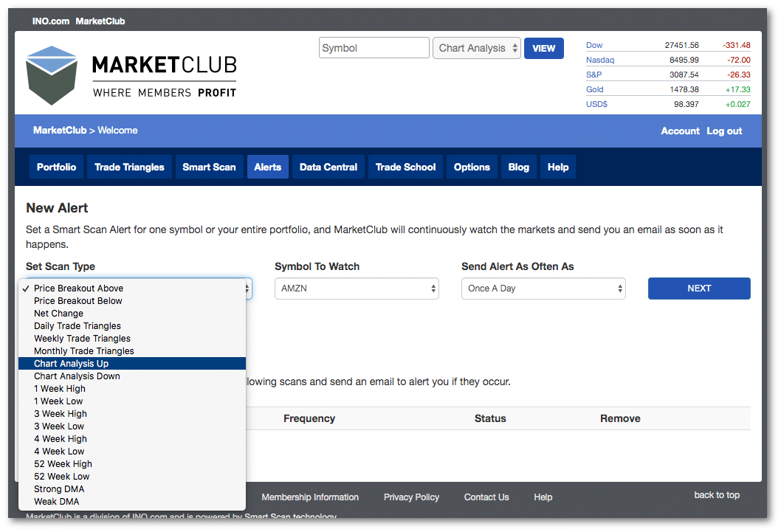Pick the 4 Week Low option
781x532 pixels.
point(132,452)
